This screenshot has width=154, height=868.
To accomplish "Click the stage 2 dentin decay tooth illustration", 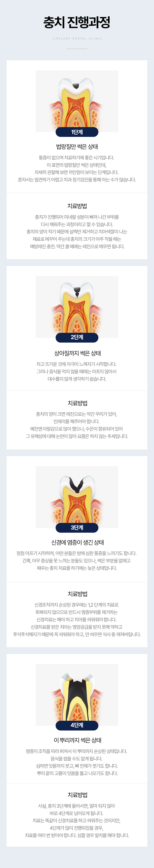I will pyautogui.click(x=77, y=307).
